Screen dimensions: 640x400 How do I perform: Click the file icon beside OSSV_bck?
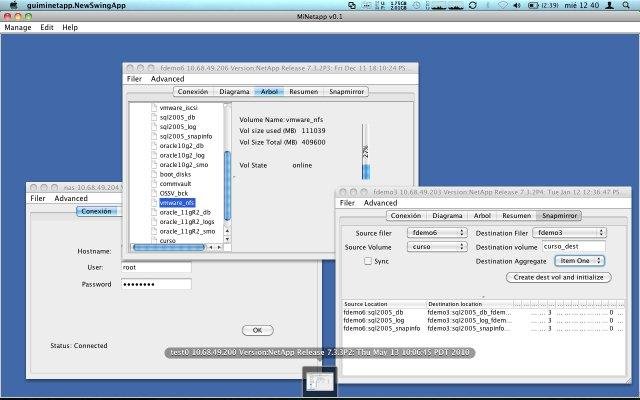[x=154, y=193]
